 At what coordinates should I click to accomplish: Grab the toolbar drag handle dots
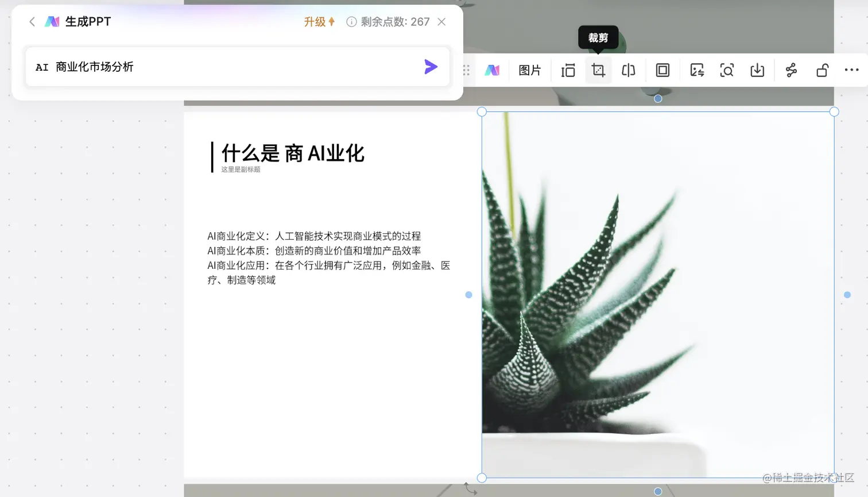point(464,70)
